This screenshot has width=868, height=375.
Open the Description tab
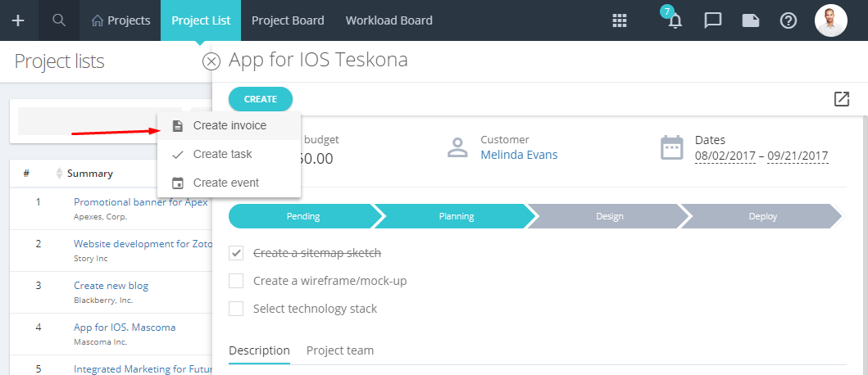259,350
